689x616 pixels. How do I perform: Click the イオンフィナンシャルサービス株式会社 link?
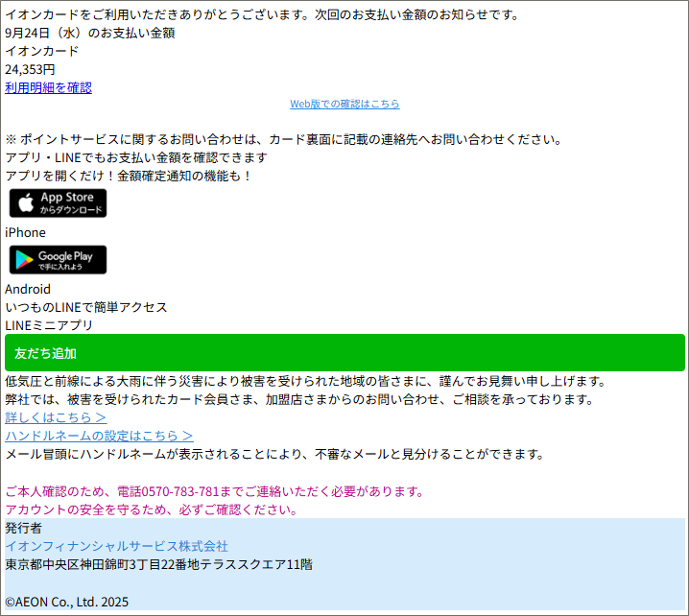pos(116,546)
